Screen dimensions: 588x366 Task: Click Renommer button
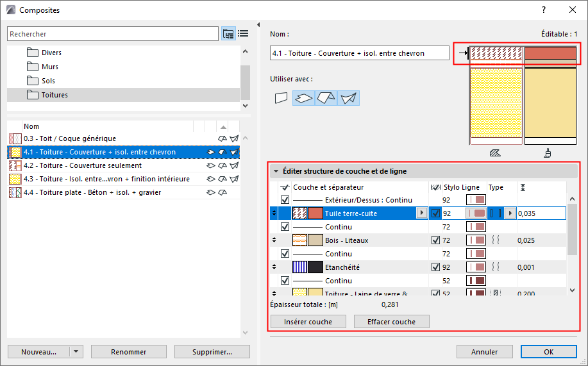point(129,352)
